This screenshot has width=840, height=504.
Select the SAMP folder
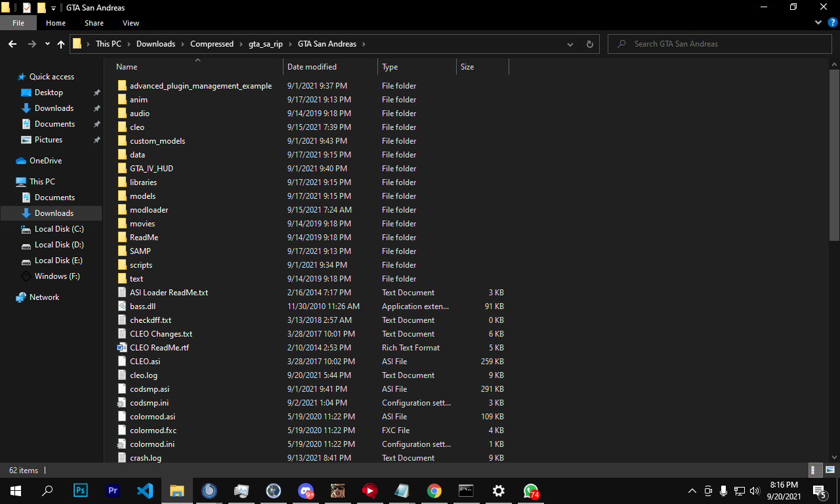(x=140, y=251)
